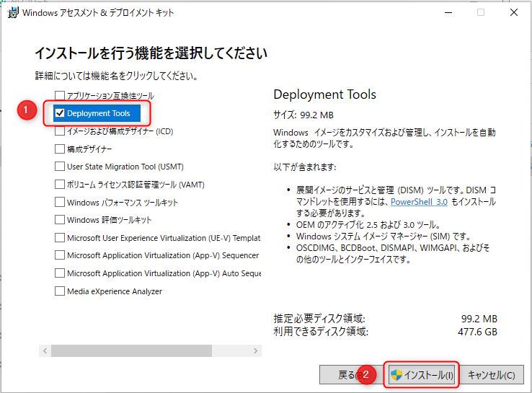532x393 pixels.
Task: Enable App-V Auto Sequencer checkbox
Action: (60, 273)
